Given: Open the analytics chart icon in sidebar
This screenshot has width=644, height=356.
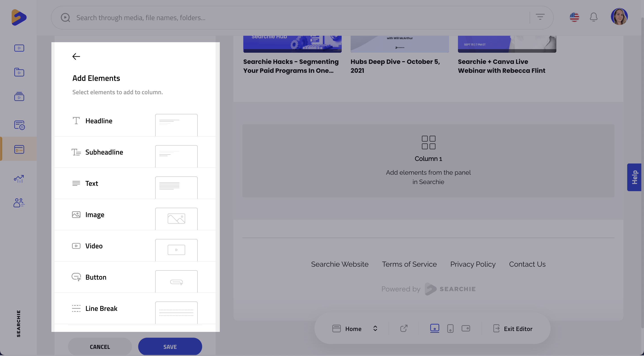Looking at the screenshot, I should pos(19,179).
